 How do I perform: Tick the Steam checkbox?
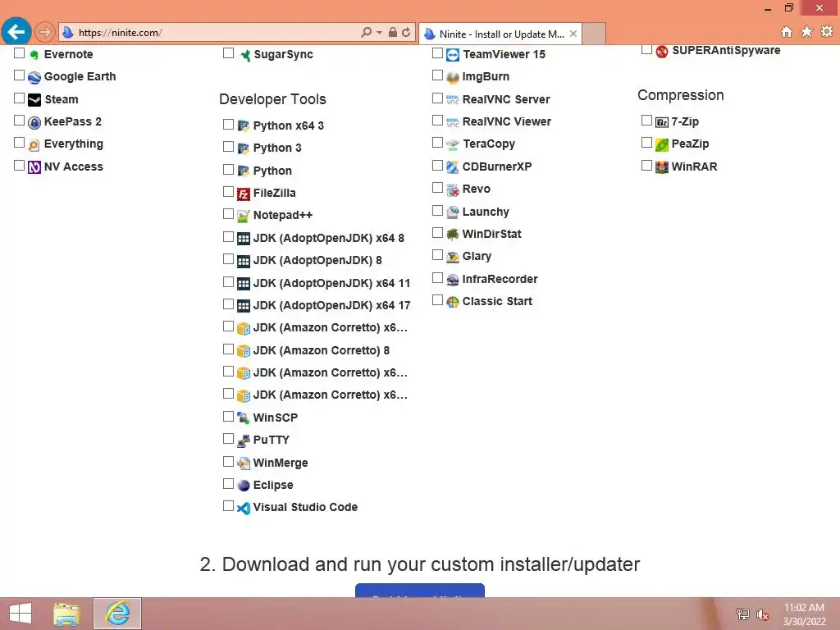(20, 98)
